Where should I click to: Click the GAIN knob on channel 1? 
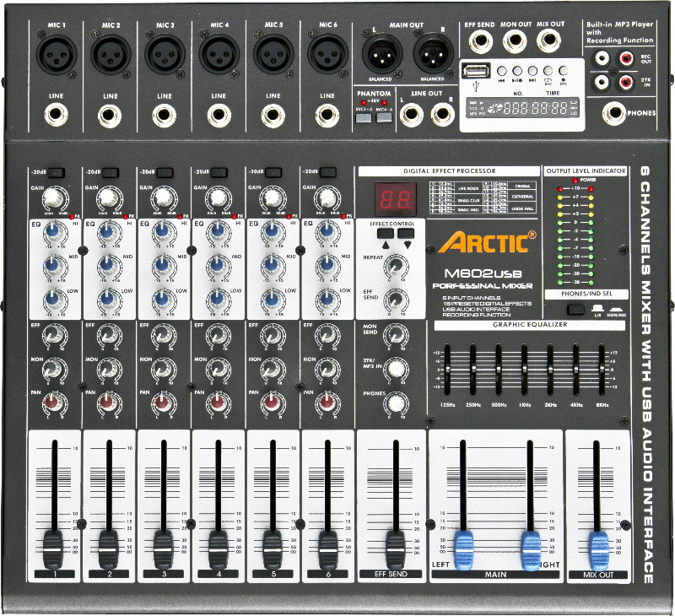(55, 199)
